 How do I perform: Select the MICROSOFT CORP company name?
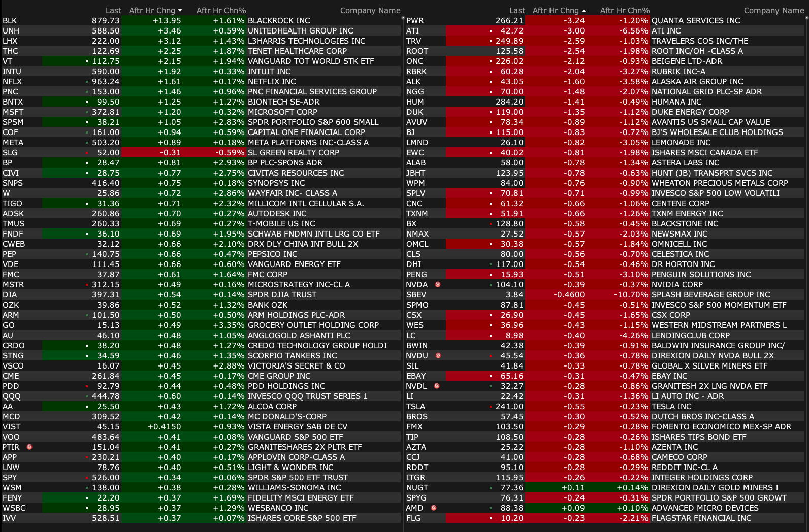pyautogui.click(x=282, y=112)
